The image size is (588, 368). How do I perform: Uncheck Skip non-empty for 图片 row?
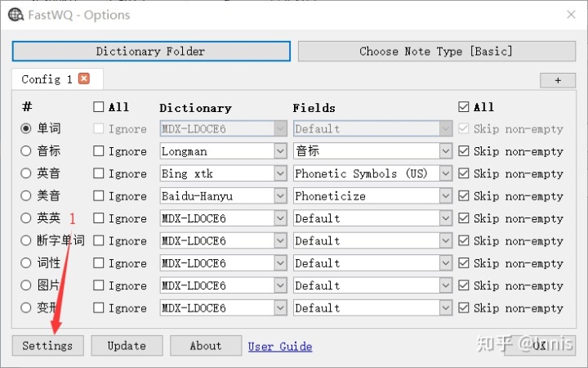[464, 285]
